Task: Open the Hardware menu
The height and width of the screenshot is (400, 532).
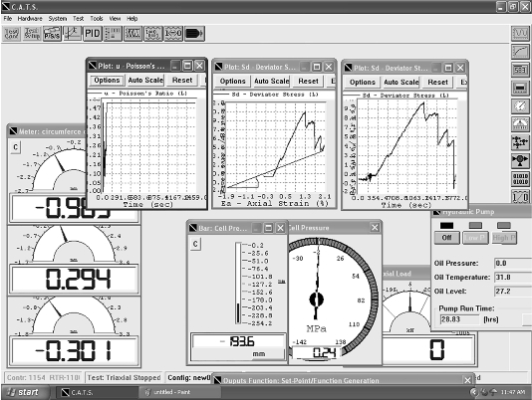Action: click(x=30, y=19)
